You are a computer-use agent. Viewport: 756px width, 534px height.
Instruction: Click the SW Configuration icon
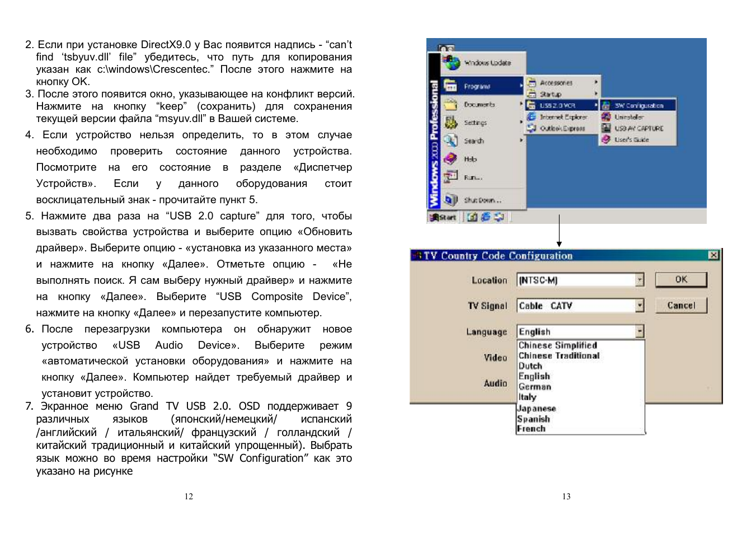pyautogui.click(x=606, y=105)
